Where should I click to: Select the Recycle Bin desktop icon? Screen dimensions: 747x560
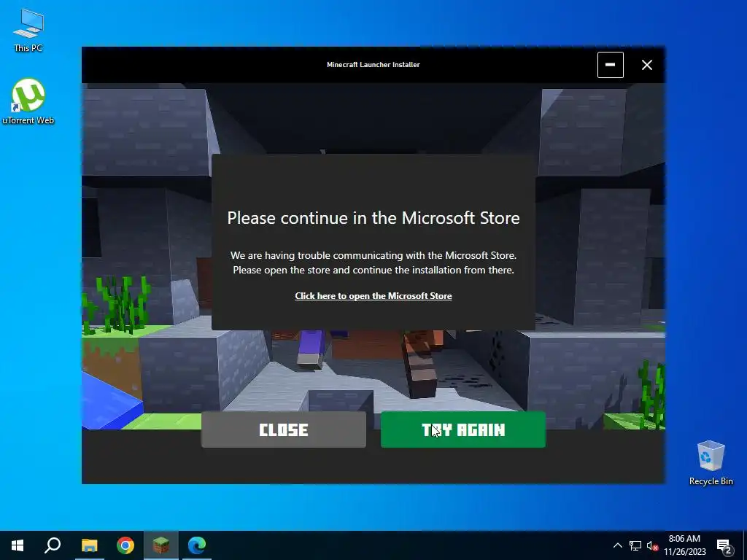coord(711,463)
